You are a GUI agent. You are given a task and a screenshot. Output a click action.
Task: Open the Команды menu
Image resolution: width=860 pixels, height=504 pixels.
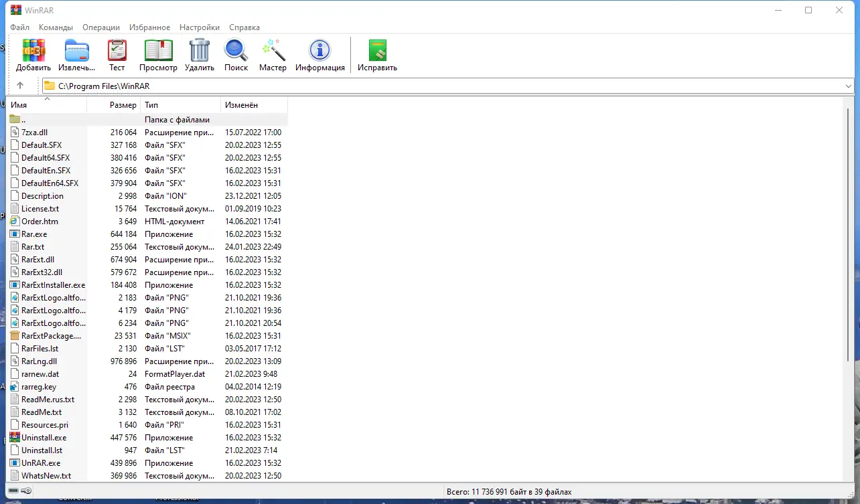pos(56,27)
